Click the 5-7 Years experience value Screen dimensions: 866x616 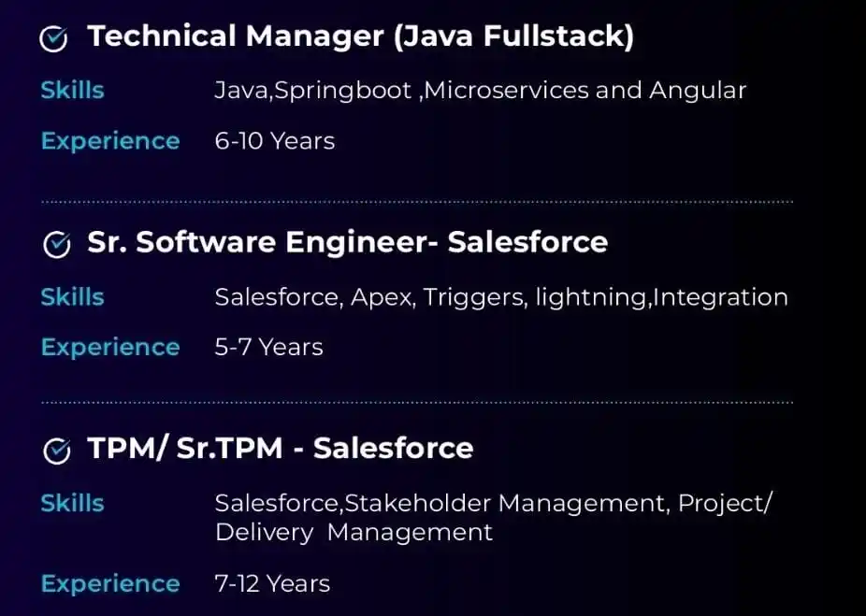(268, 348)
